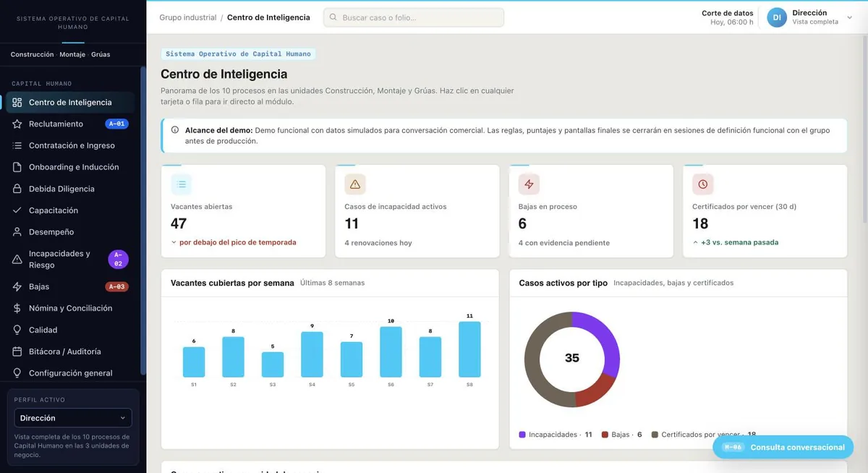Click the Centro de Inteligencia grid icon in sidebar
Screen dimensions: 868x473
tap(17, 103)
